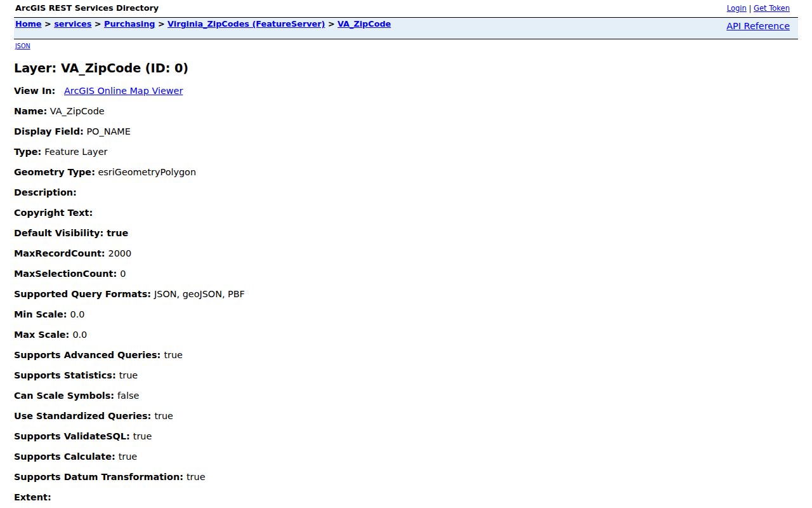Screen dimensions: 812x508
Task: Click the Supports ValidateSQL label
Action: tap(72, 436)
